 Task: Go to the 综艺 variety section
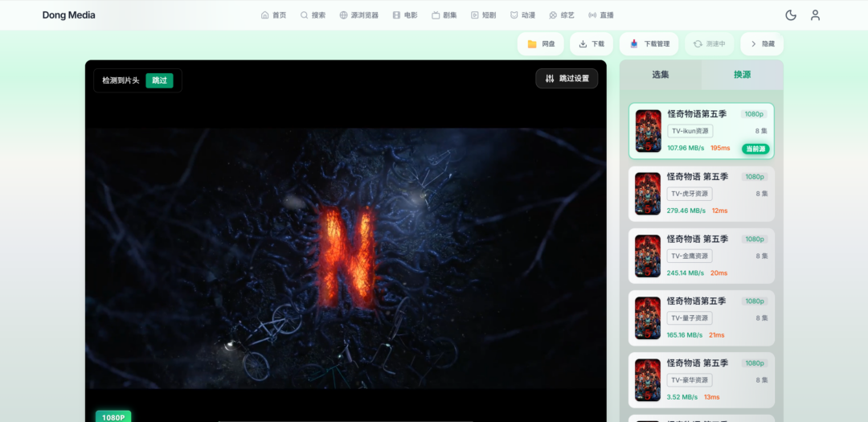tap(561, 15)
